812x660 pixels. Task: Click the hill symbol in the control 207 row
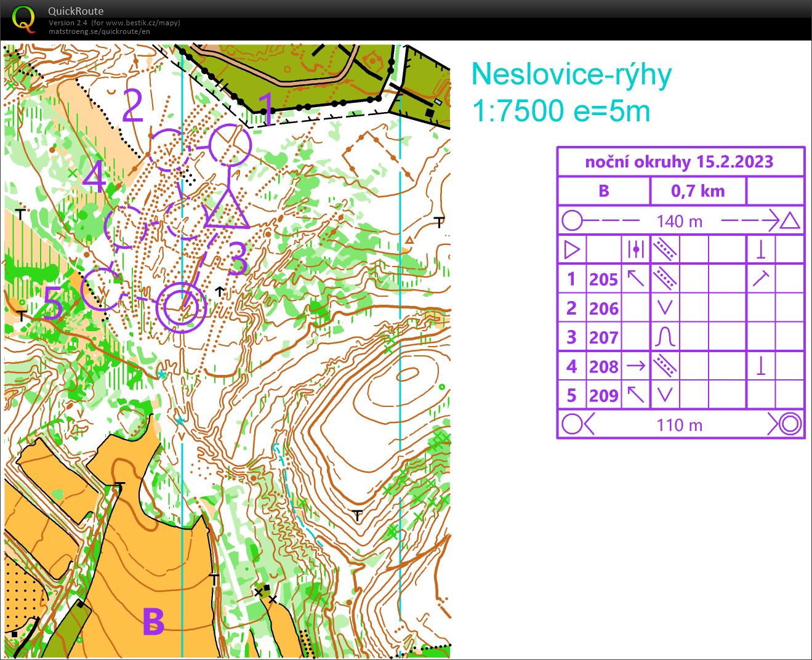pyautogui.click(x=665, y=337)
